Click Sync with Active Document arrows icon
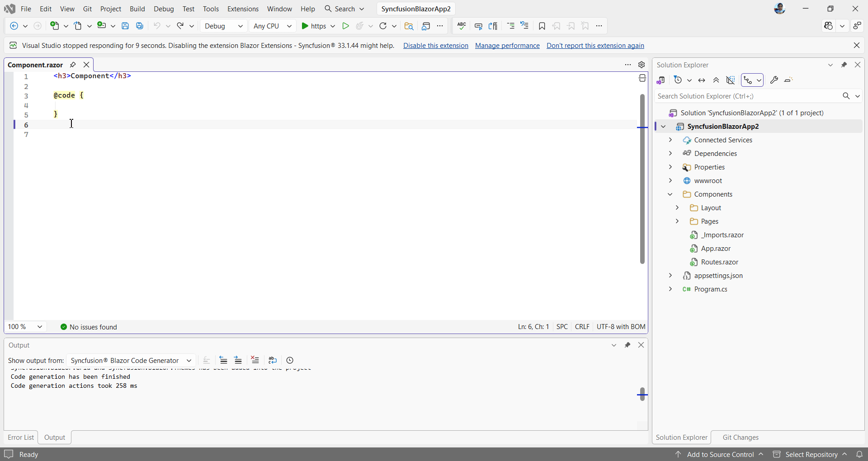 tap(702, 80)
